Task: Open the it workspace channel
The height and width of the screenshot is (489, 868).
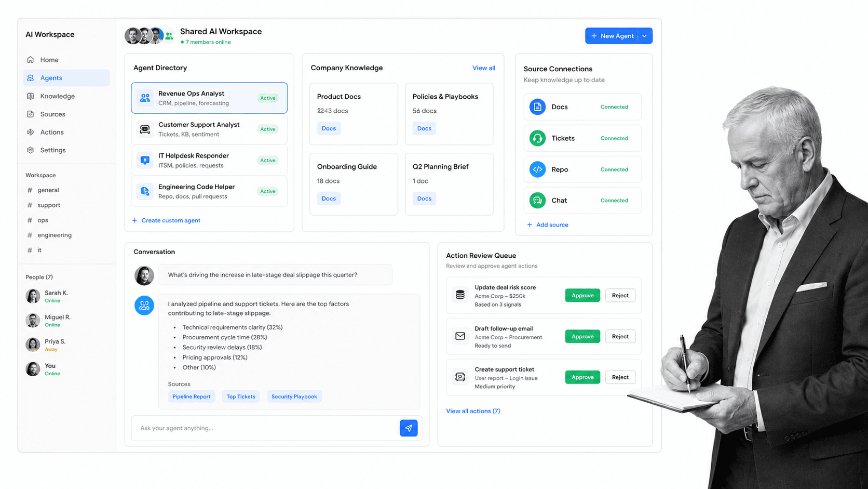Action: (34, 250)
